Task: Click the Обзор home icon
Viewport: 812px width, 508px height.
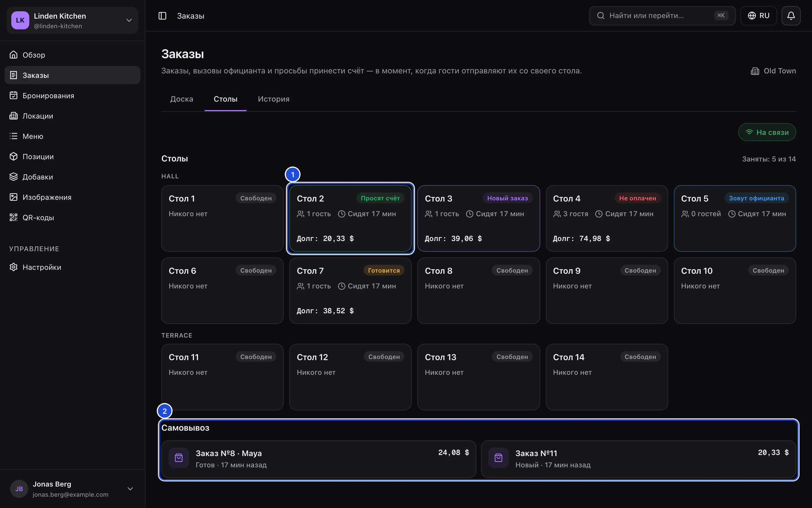Action: 14,55
